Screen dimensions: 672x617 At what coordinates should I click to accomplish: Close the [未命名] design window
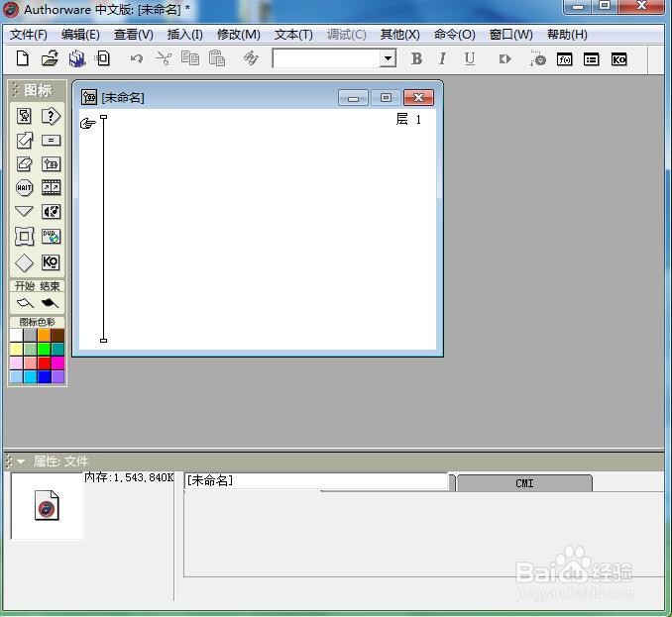[418, 98]
